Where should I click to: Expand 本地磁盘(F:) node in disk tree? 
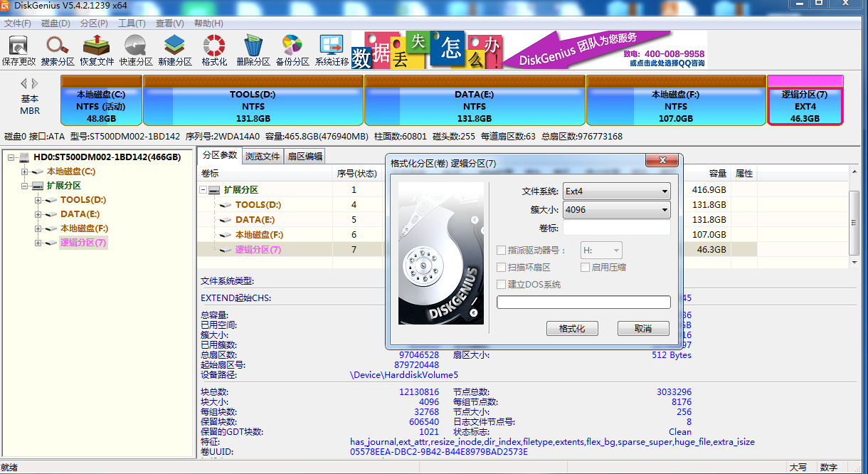(x=38, y=228)
